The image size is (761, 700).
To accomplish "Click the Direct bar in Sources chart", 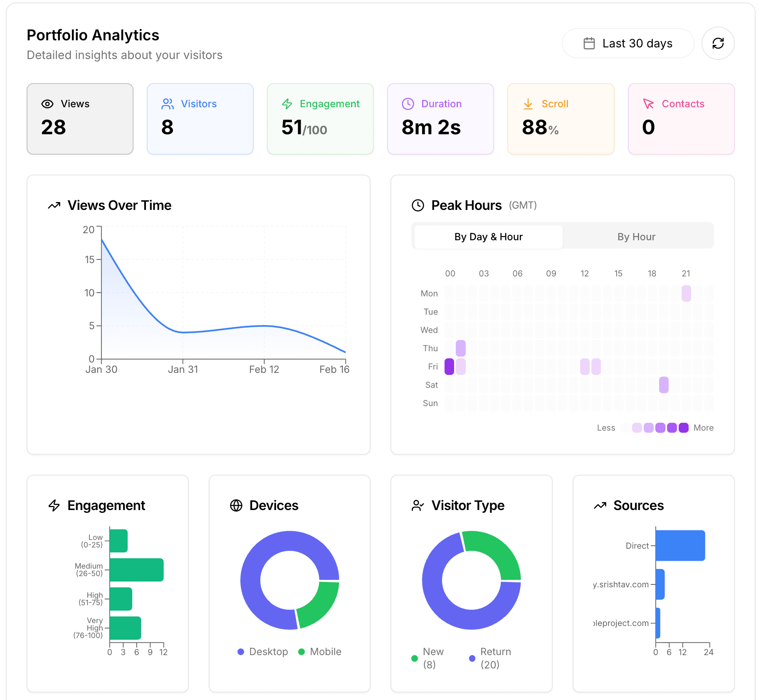I will (680, 545).
